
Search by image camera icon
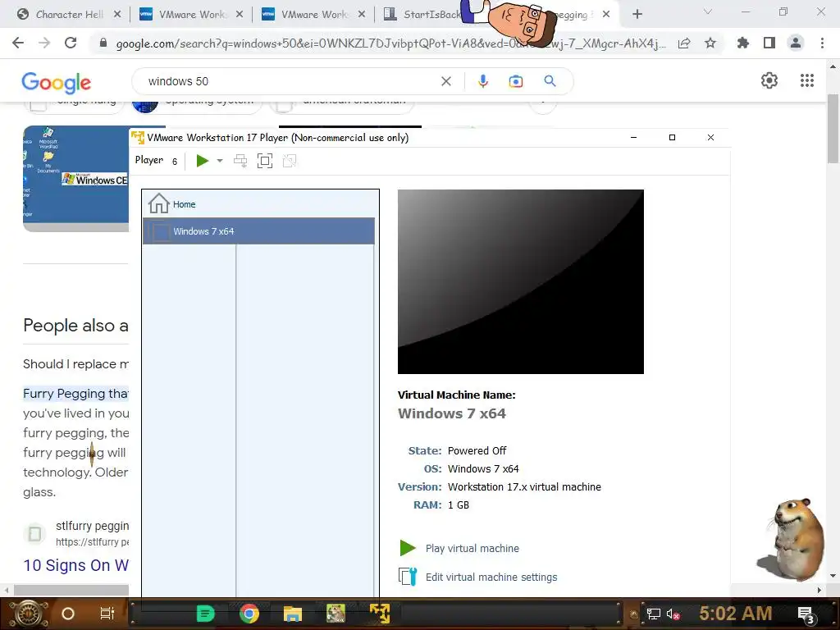515,81
